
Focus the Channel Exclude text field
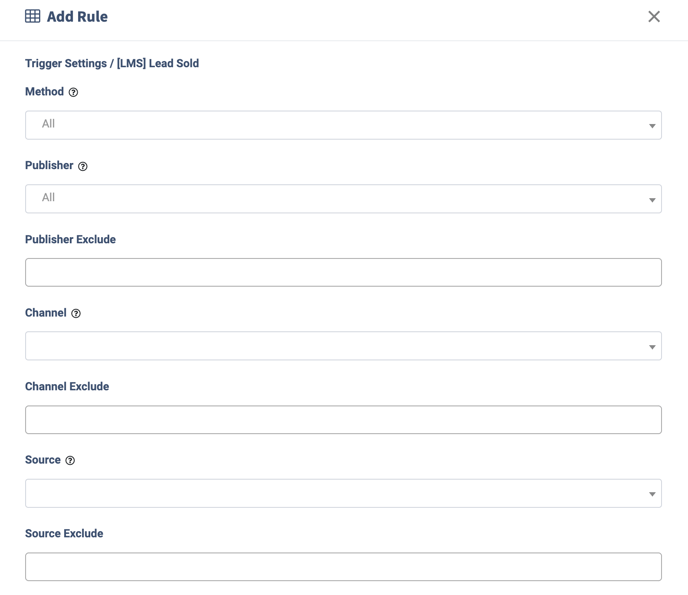[x=343, y=419]
